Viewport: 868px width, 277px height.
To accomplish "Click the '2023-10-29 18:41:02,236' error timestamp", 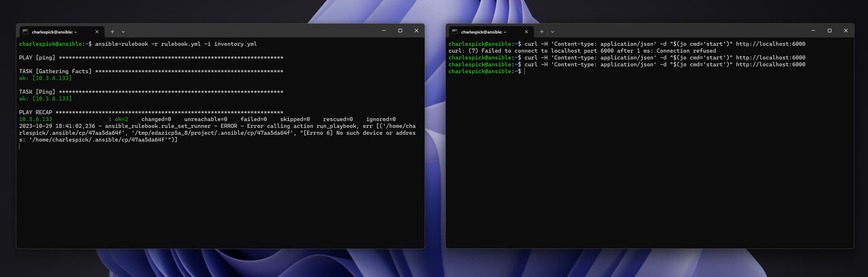I will (x=57, y=126).
